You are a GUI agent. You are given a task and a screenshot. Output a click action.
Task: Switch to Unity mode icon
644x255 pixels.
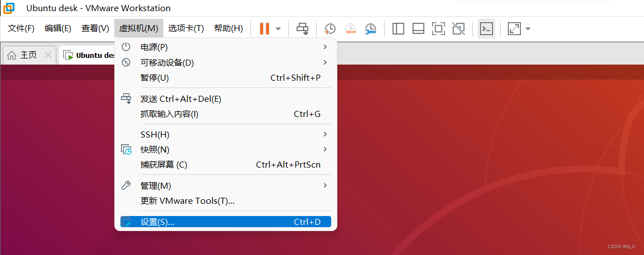click(x=458, y=29)
